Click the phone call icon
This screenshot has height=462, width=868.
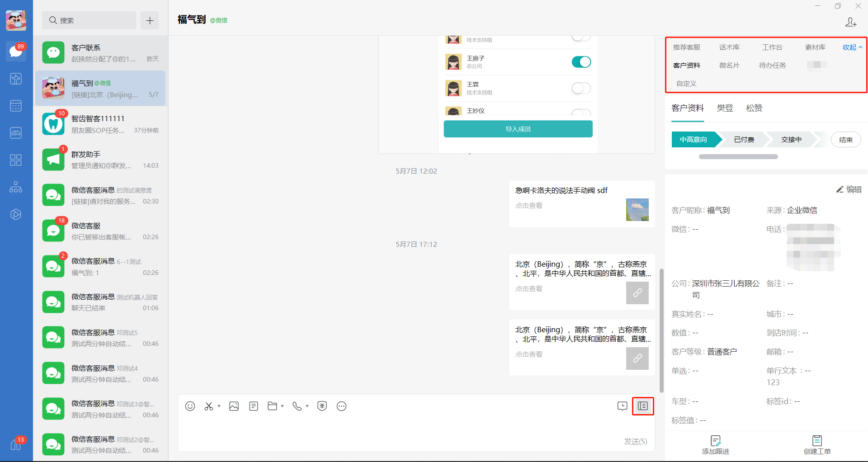297,406
